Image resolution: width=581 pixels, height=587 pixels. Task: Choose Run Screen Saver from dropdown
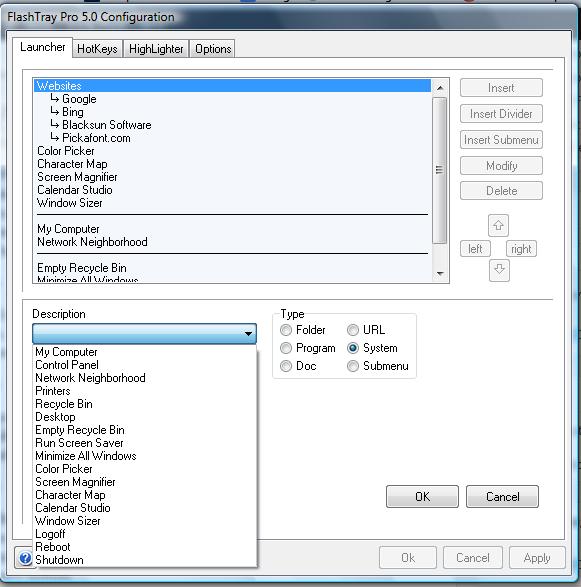pos(145,443)
